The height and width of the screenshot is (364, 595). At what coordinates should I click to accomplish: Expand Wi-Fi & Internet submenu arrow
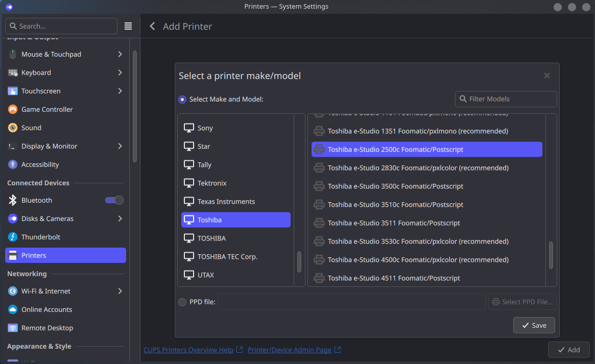(120, 291)
